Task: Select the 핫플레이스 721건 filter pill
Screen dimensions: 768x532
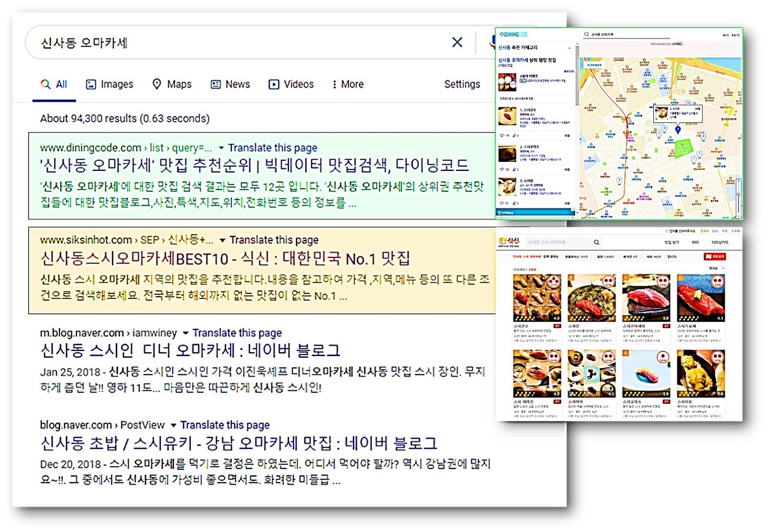Action: 576,257
